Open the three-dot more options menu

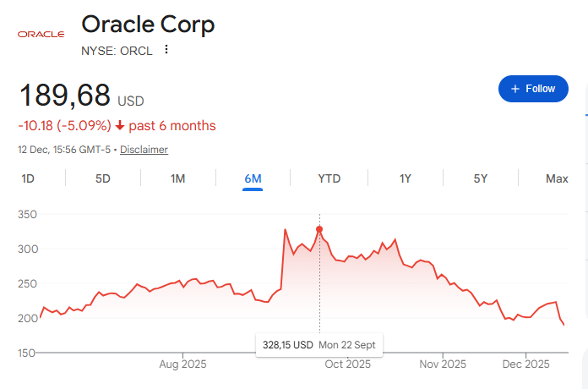(166, 50)
